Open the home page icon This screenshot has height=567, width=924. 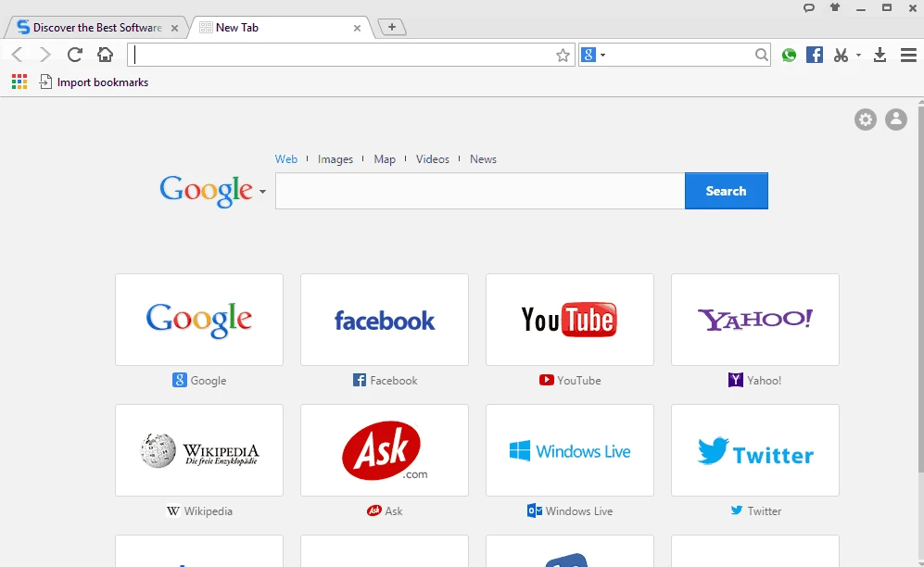click(106, 55)
